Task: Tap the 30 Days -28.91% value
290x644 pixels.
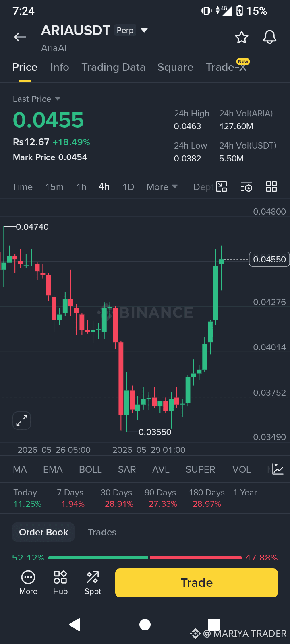Action: (117, 504)
